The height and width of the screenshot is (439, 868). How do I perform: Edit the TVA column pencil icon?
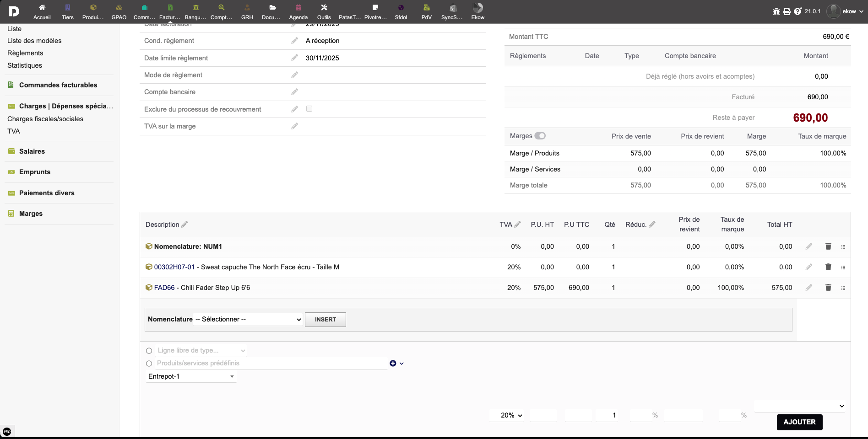517,225
